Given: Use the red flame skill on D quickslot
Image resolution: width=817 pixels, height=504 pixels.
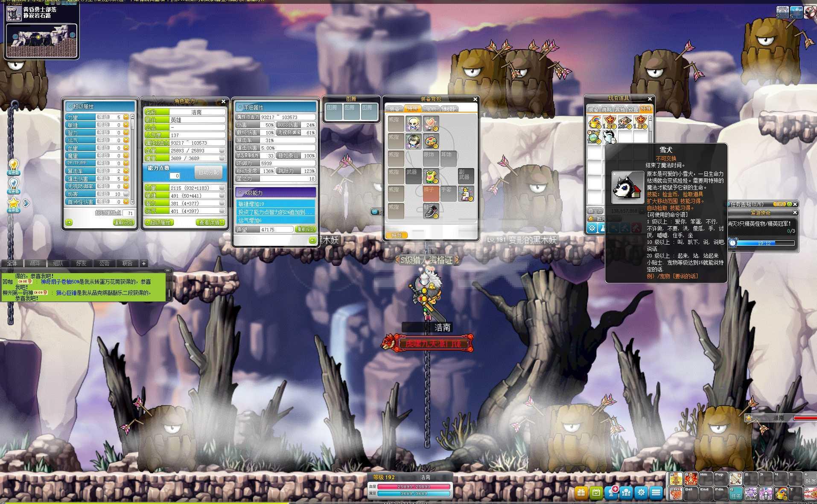Looking at the screenshot, I should (691, 479).
